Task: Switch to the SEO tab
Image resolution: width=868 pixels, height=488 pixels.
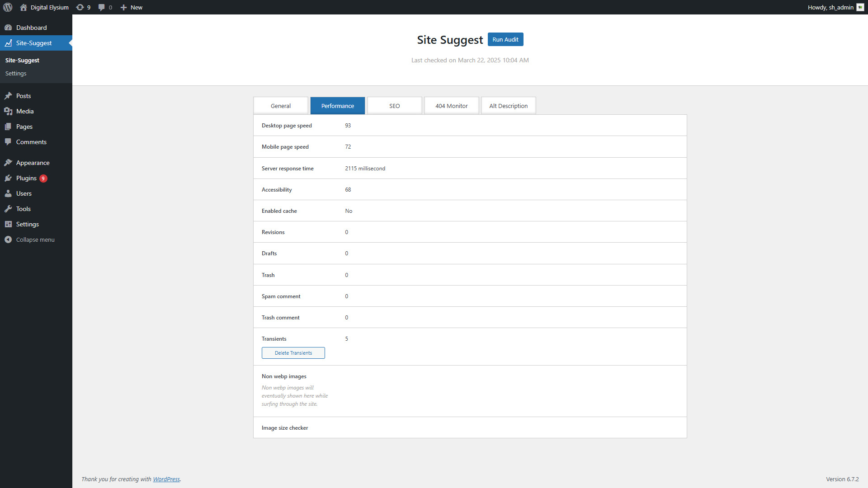Action: pos(394,106)
